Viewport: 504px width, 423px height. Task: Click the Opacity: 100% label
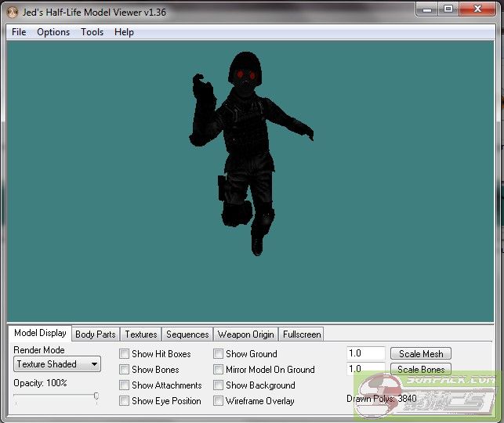(40, 383)
